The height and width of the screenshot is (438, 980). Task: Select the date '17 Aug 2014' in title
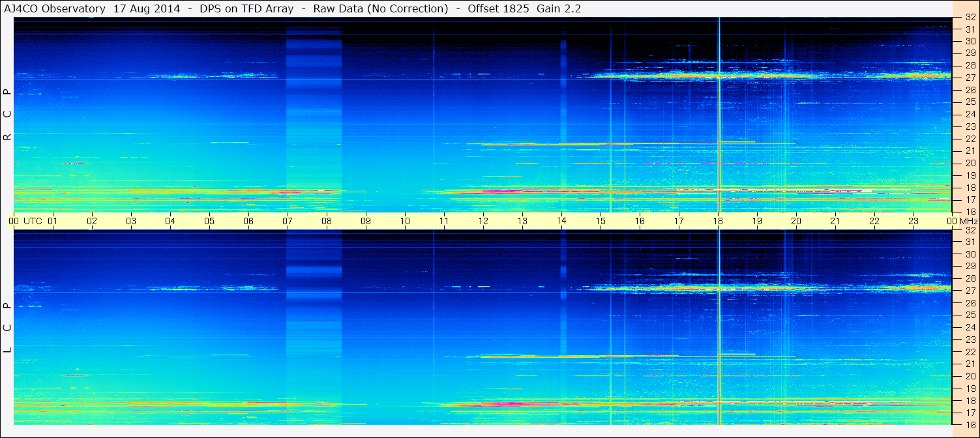click(147, 8)
